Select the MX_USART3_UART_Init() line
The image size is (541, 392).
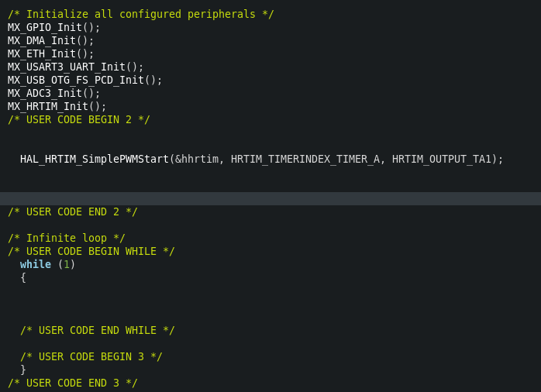coord(75,67)
